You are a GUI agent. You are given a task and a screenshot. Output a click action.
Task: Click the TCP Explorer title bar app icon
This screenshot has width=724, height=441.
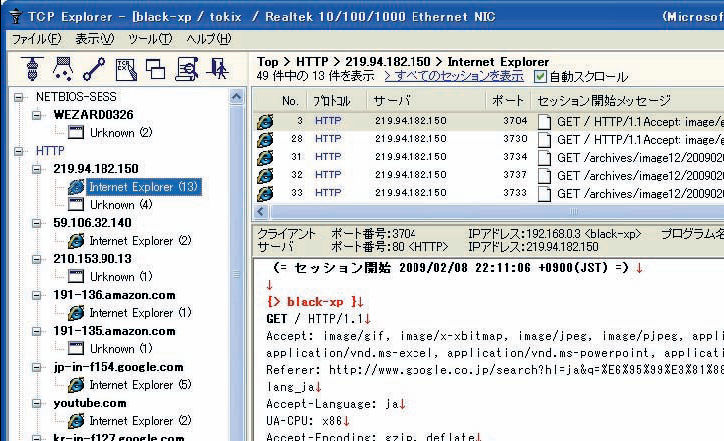pos(16,17)
